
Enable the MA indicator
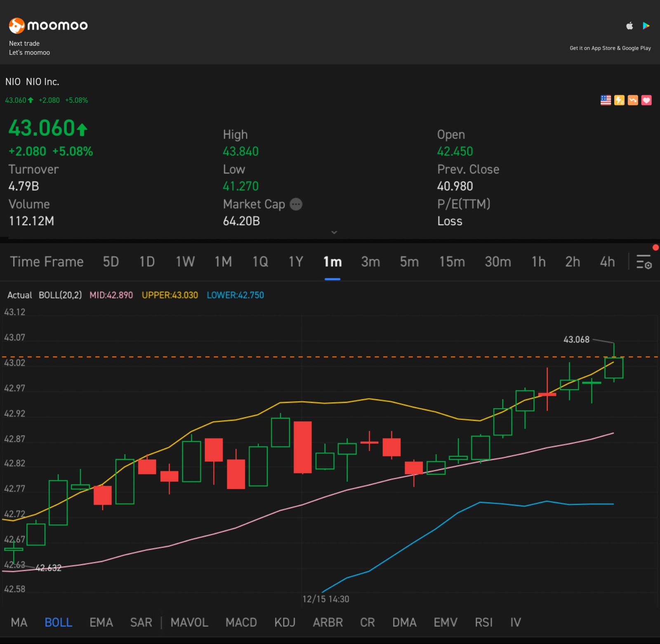pyautogui.click(x=19, y=623)
